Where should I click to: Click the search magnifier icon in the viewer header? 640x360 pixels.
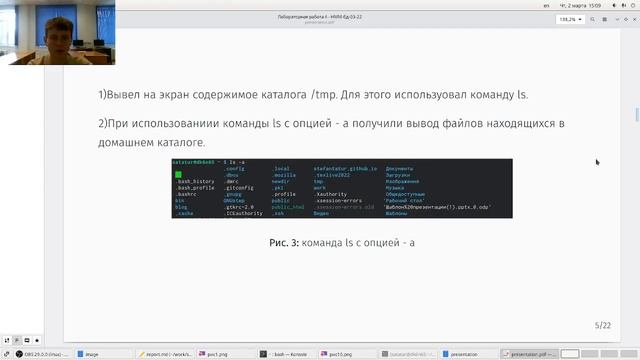pyautogui.click(x=592, y=19)
